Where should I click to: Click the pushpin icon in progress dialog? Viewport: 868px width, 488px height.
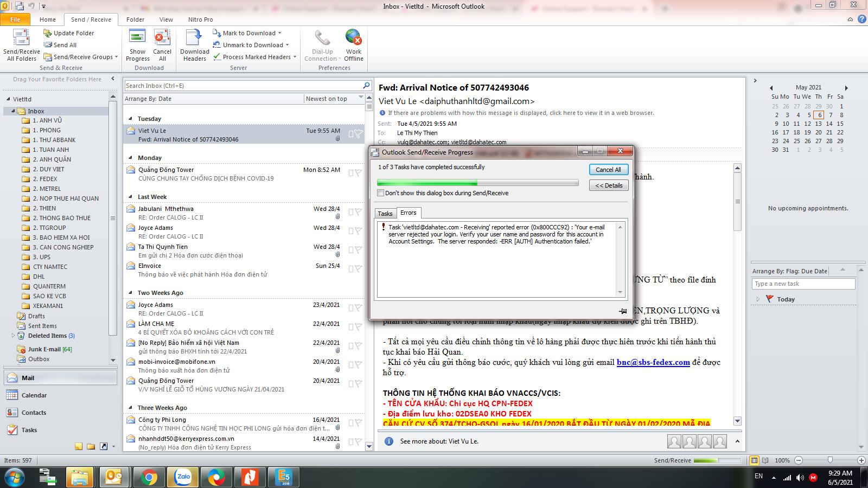(623, 311)
